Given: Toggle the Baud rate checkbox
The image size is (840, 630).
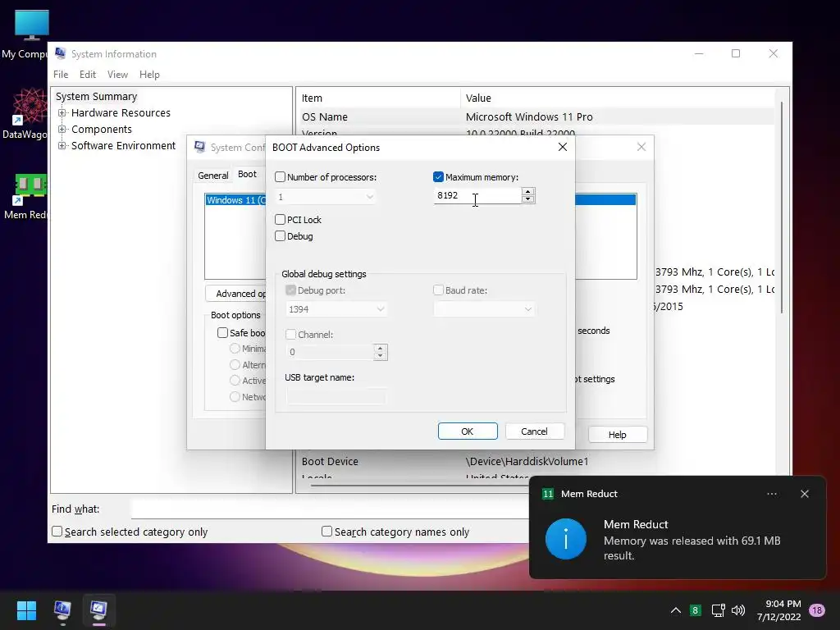Looking at the screenshot, I should 438,290.
